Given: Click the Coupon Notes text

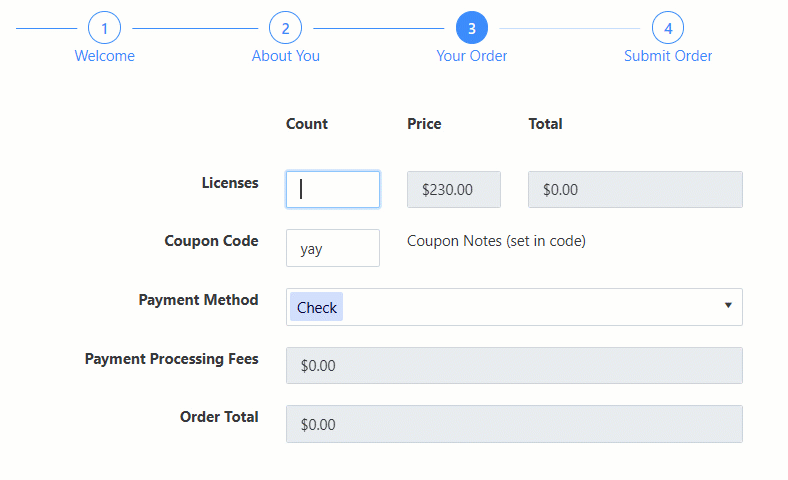Looking at the screenshot, I should 496,241.
